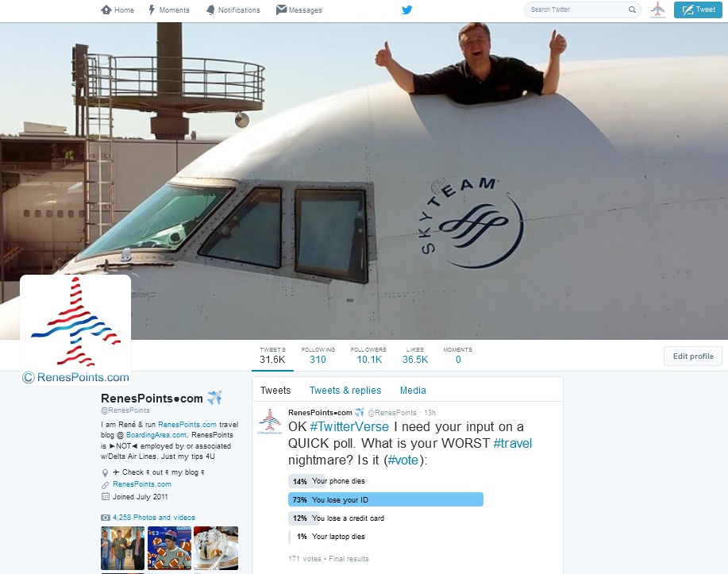
Task: Open the football player photo thumbnail
Action: click(x=169, y=548)
